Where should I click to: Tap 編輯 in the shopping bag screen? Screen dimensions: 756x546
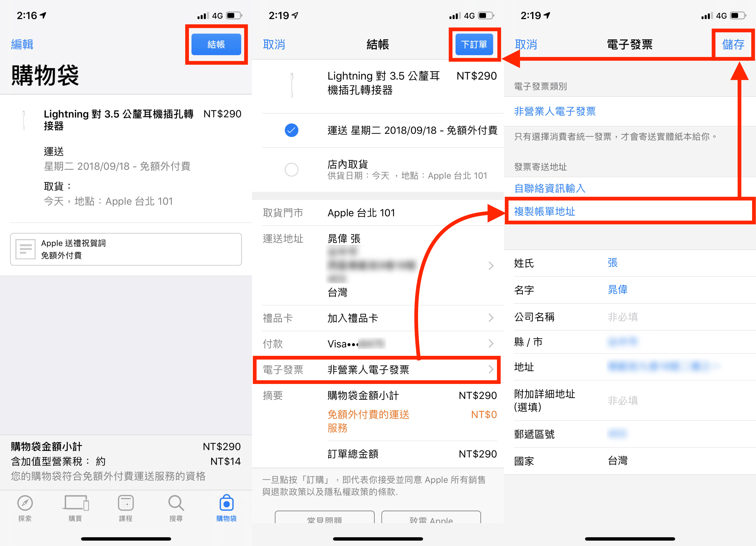[x=22, y=44]
